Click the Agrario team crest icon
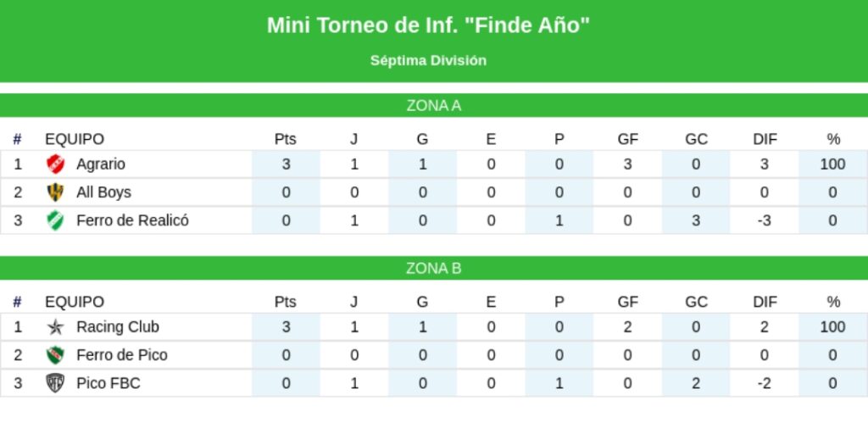Screen dimensions: 868x434 point(55,164)
